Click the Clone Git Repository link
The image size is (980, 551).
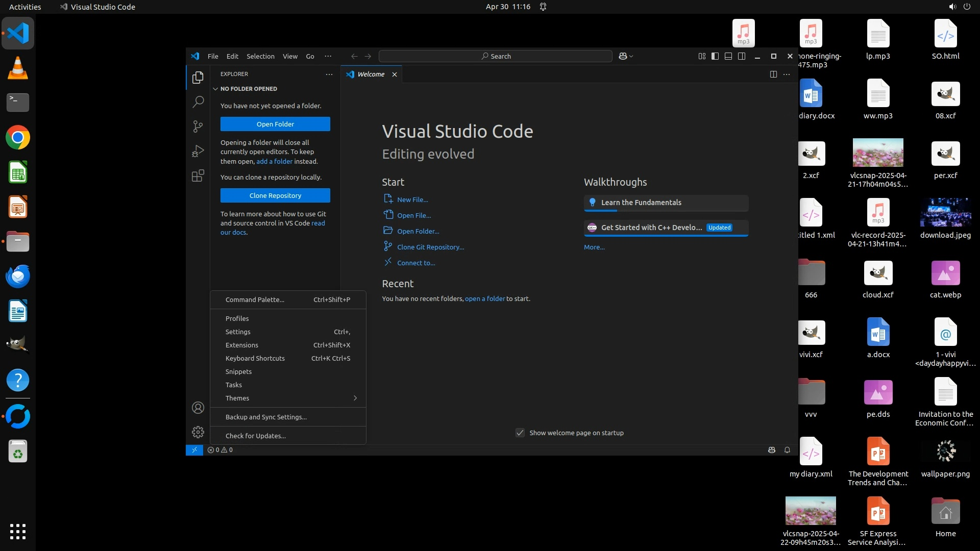pos(430,247)
